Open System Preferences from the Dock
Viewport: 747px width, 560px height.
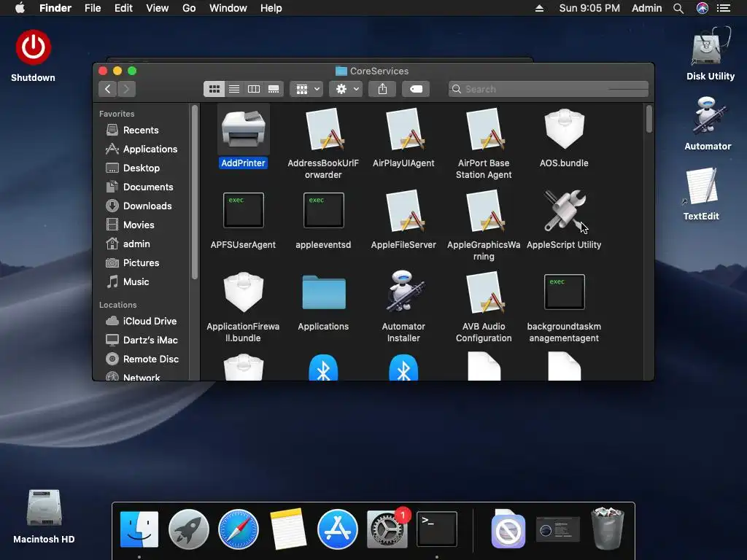point(387,529)
